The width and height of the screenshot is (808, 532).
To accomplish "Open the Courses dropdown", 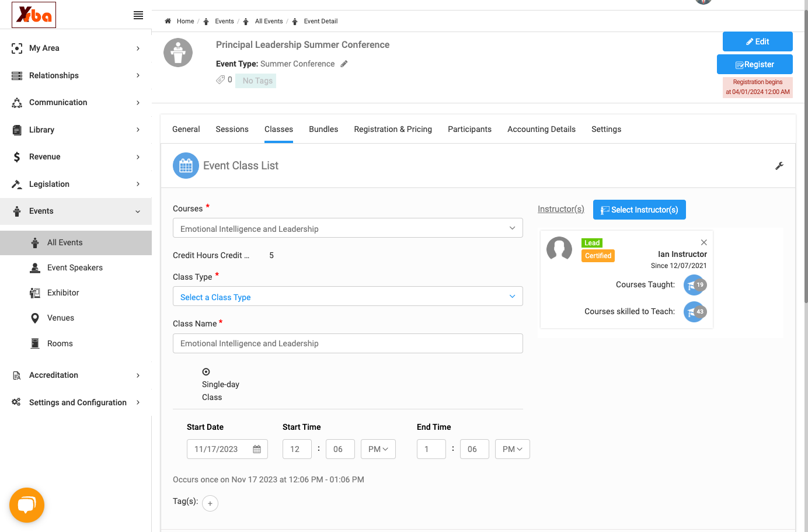I will [348, 228].
